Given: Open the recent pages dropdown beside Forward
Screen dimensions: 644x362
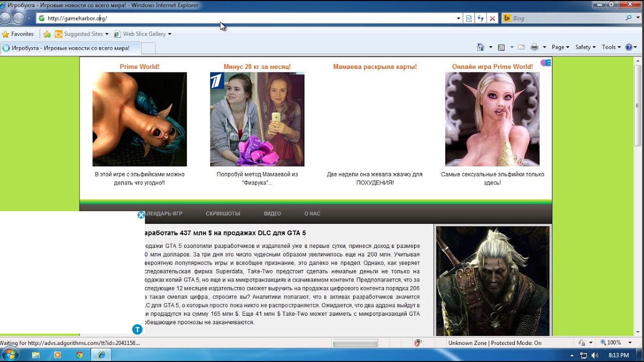Looking at the screenshot, I should pyautogui.click(x=29, y=19).
